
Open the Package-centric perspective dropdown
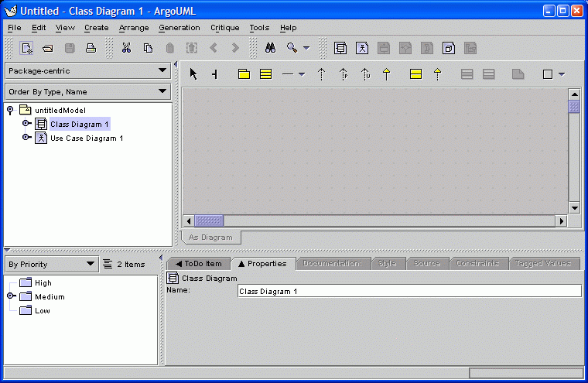point(88,70)
